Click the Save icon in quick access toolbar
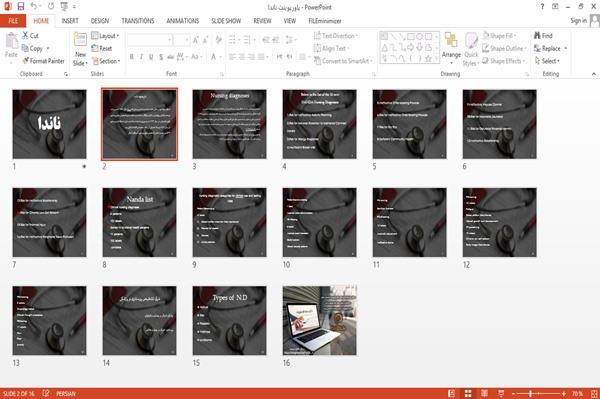This screenshot has height=399, width=600. 21,7
